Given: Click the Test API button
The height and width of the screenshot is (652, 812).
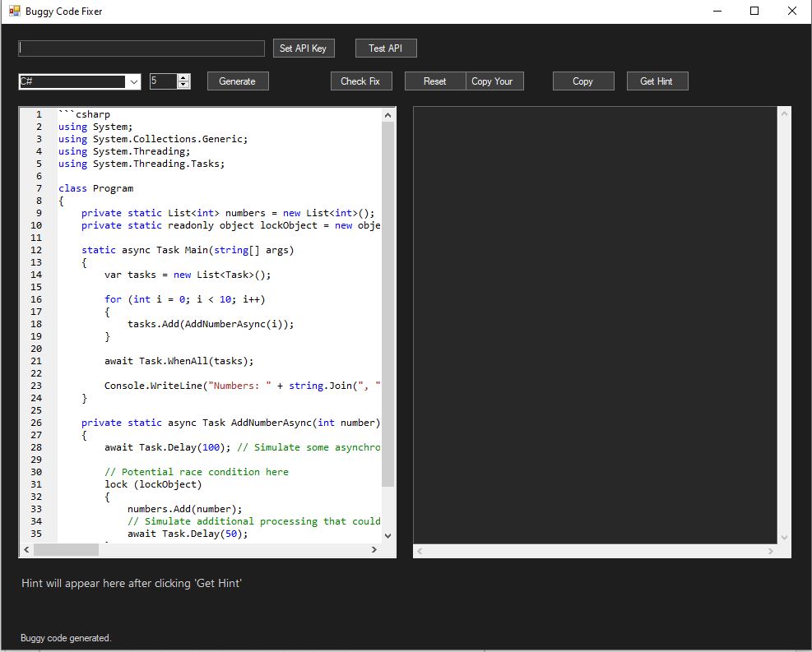Looking at the screenshot, I should [386, 49].
